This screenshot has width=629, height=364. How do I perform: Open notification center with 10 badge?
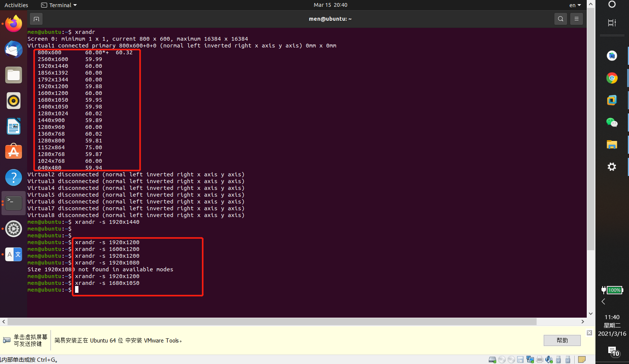coord(613,352)
